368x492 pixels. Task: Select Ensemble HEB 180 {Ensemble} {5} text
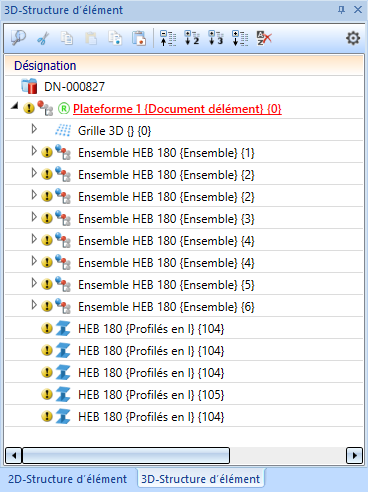[166, 285]
